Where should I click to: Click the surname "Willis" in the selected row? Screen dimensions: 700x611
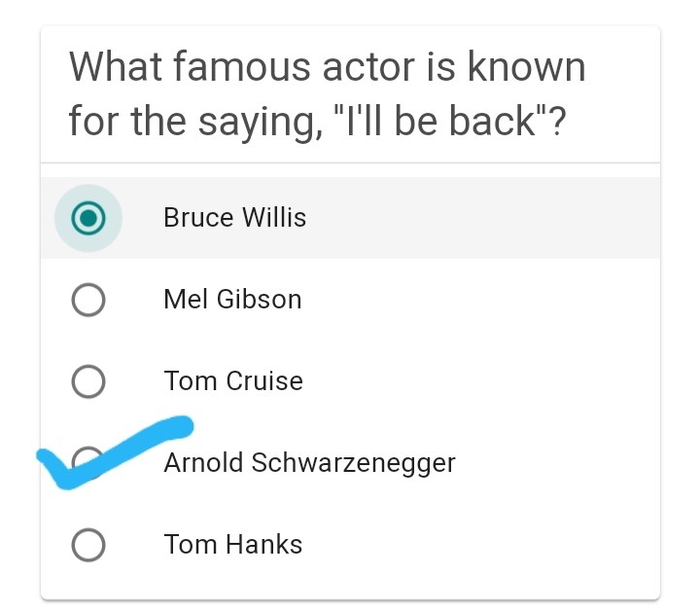click(x=273, y=218)
